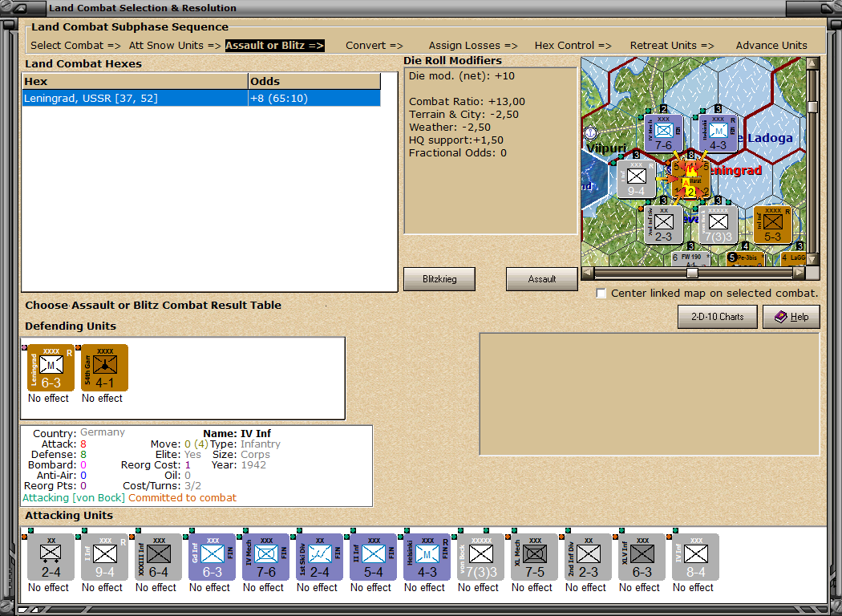Image resolution: width=842 pixels, height=616 pixels.
Task: Click the Hex Control subphase step
Action: coord(573,46)
